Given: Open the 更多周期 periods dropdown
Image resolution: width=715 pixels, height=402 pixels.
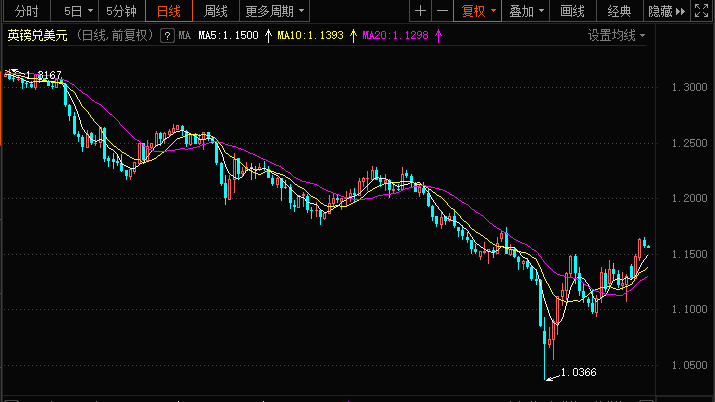Looking at the screenshot, I should click(275, 11).
